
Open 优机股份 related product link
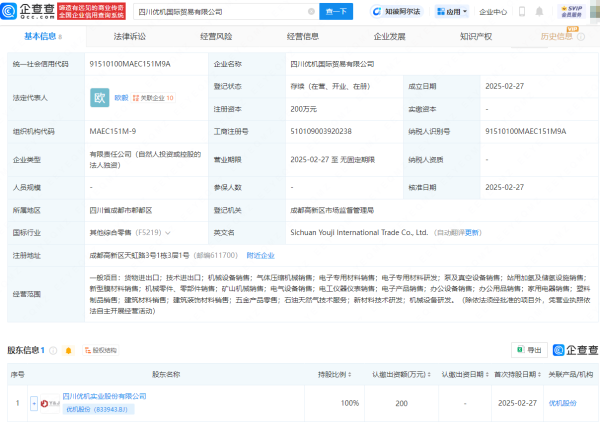tap(562, 403)
